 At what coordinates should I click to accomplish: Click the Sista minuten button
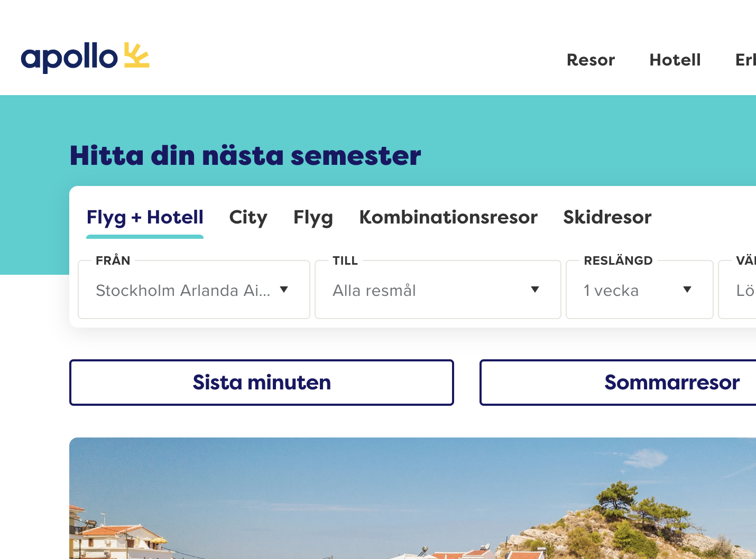coord(262,383)
